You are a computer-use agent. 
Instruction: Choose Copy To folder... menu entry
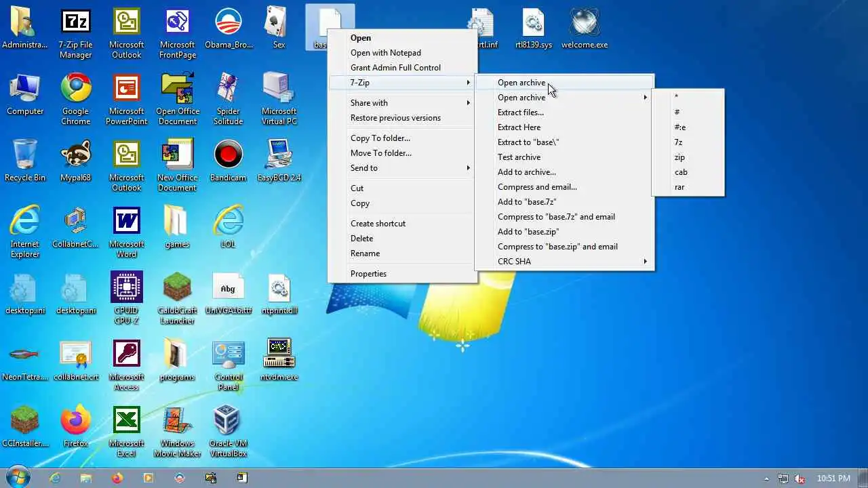(402, 138)
